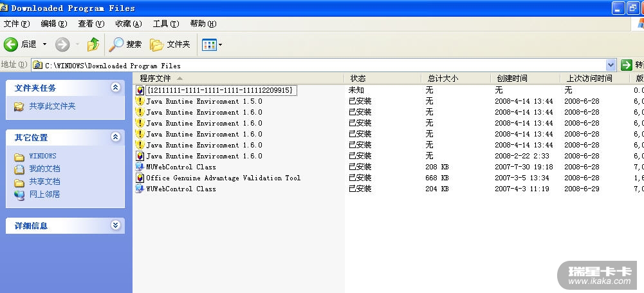Click the WUWebControl Class icon

click(140, 189)
